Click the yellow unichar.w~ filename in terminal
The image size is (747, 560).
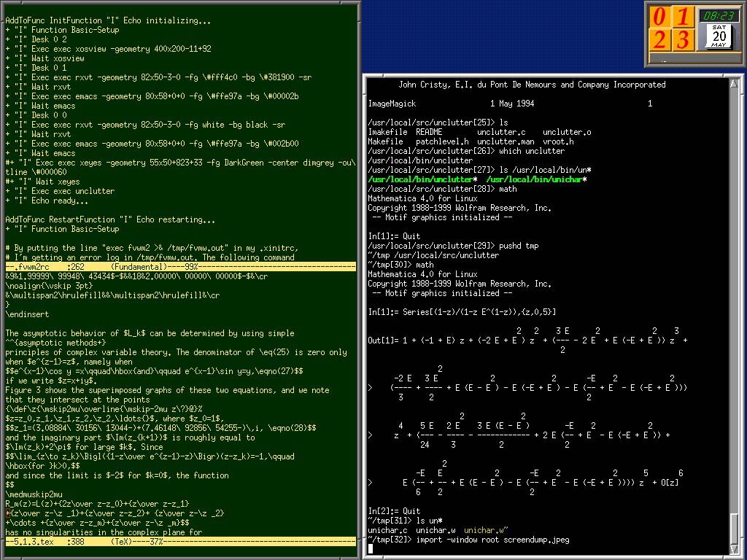(485, 530)
